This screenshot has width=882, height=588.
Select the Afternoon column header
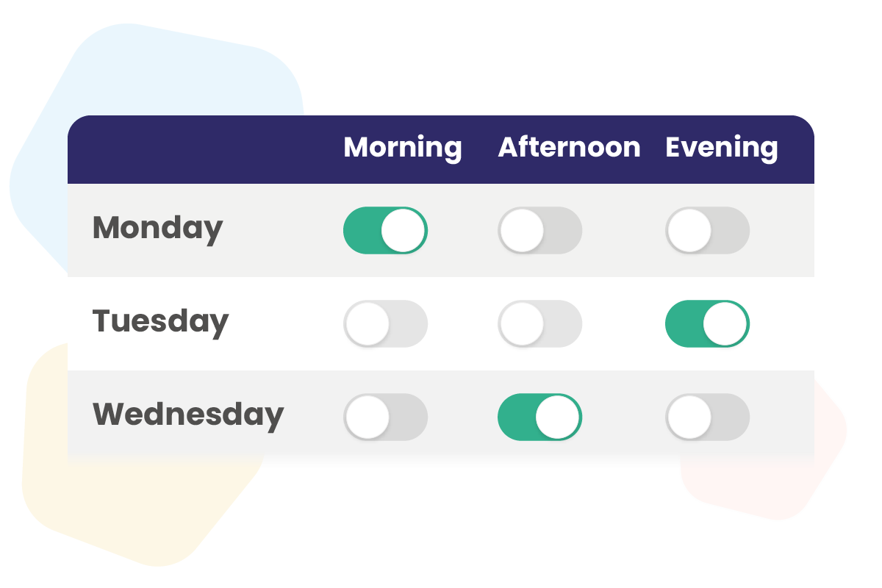(569, 148)
